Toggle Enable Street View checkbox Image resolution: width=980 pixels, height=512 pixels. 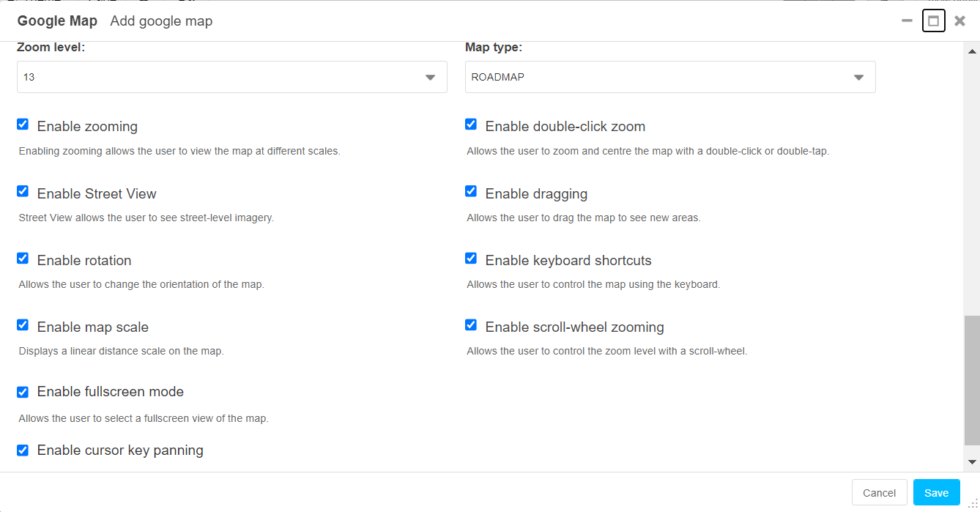(23, 191)
